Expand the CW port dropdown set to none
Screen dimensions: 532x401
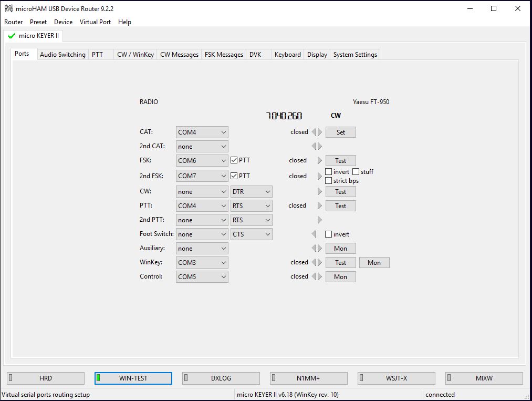coord(202,191)
